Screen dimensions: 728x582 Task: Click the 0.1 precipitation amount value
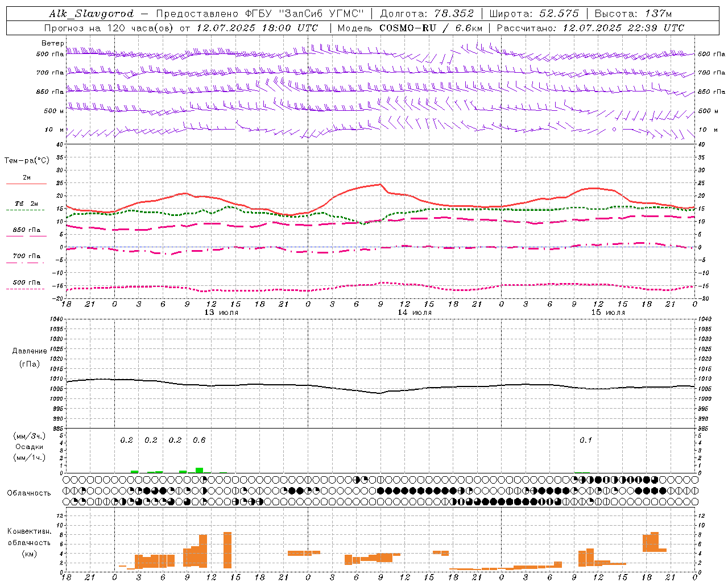[x=586, y=440]
